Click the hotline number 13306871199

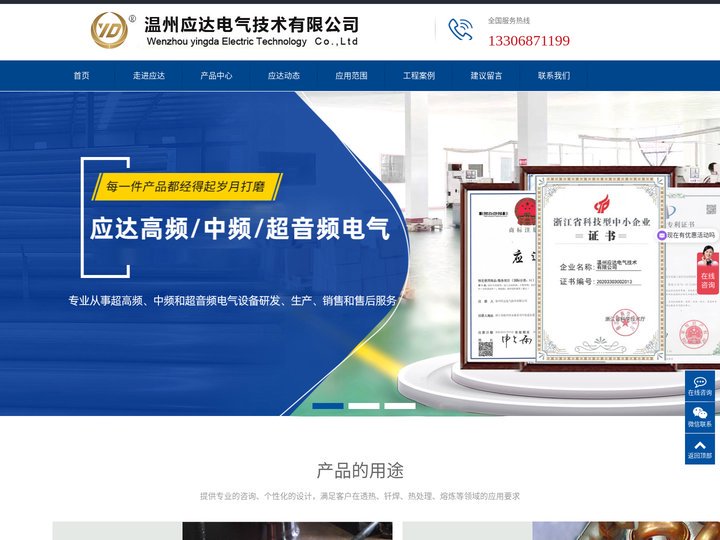coord(529,41)
